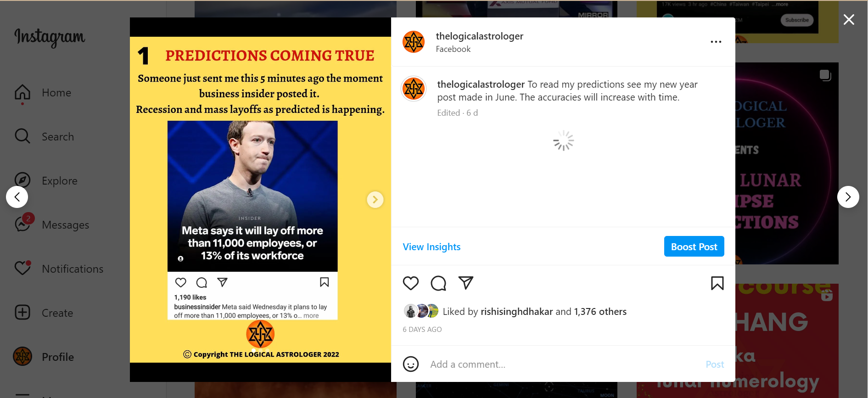Share the post via paper plane icon
Image resolution: width=868 pixels, height=398 pixels.
pos(466,283)
